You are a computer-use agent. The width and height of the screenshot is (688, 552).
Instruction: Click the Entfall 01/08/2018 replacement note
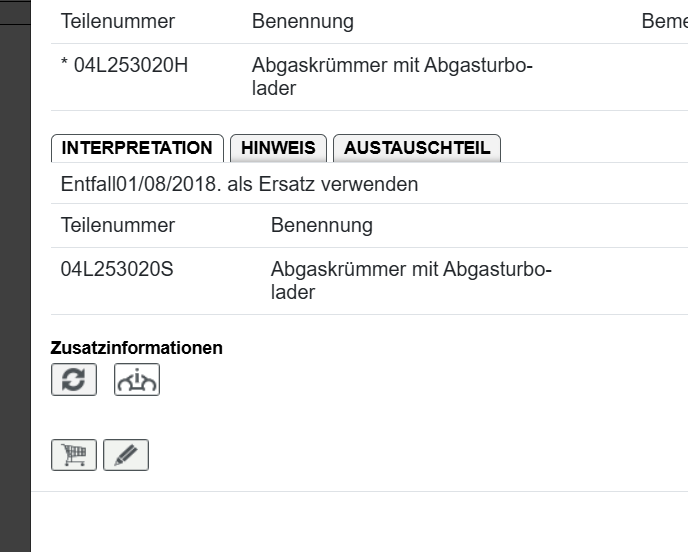[239, 184]
